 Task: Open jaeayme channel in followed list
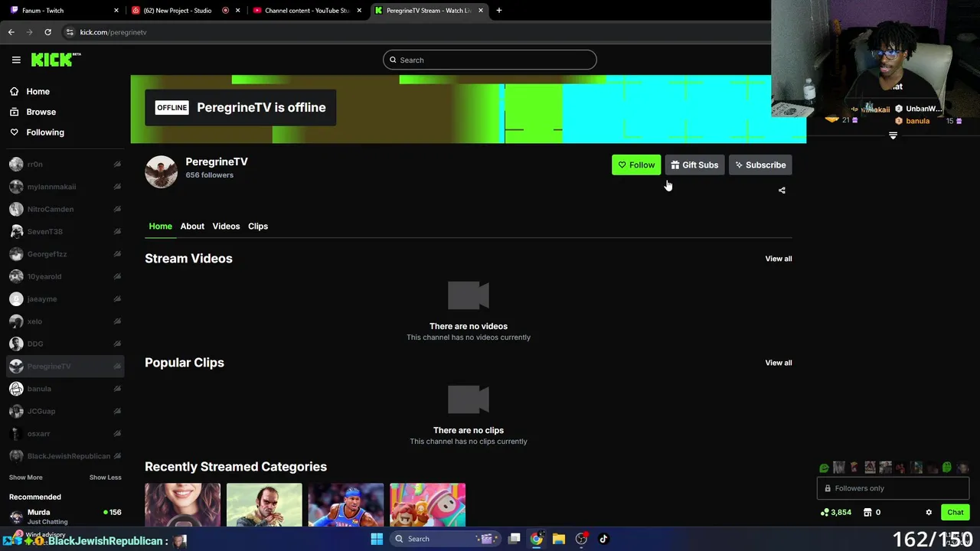tap(65, 299)
